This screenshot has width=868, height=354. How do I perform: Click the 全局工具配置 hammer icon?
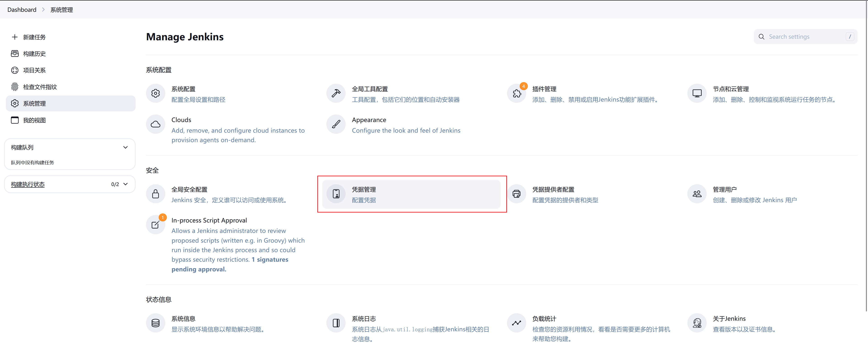click(336, 93)
